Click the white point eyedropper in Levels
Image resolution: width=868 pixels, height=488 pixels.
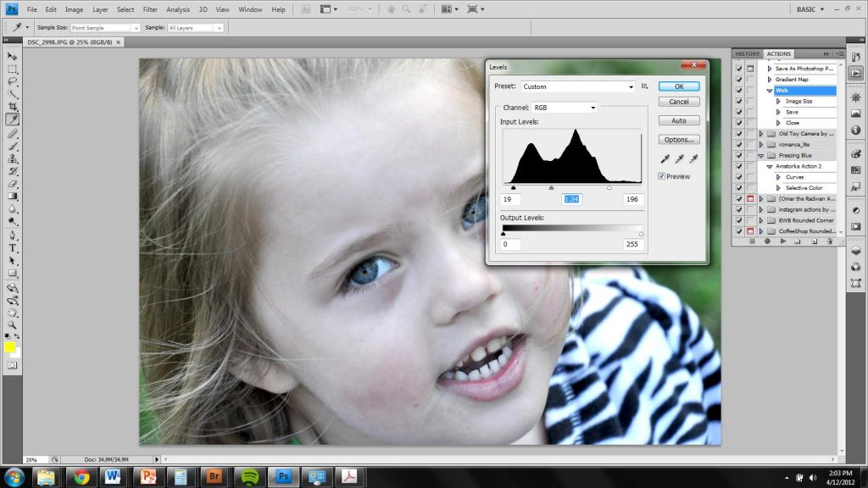[693, 158]
